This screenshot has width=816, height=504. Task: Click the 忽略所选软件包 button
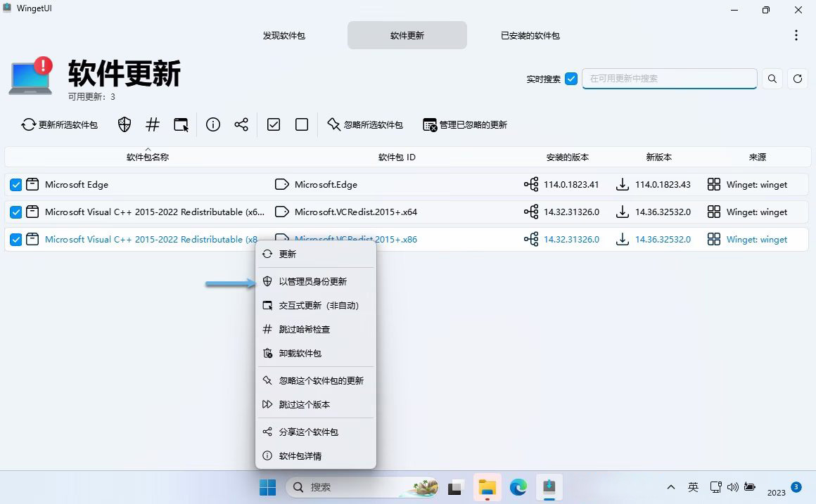(365, 125)
